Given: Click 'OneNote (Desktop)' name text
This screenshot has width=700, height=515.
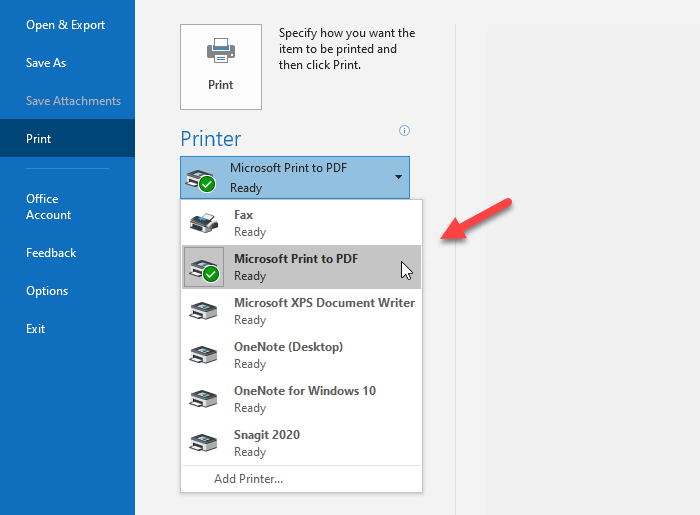Looking at the screenshot, I should pos(288,347).
